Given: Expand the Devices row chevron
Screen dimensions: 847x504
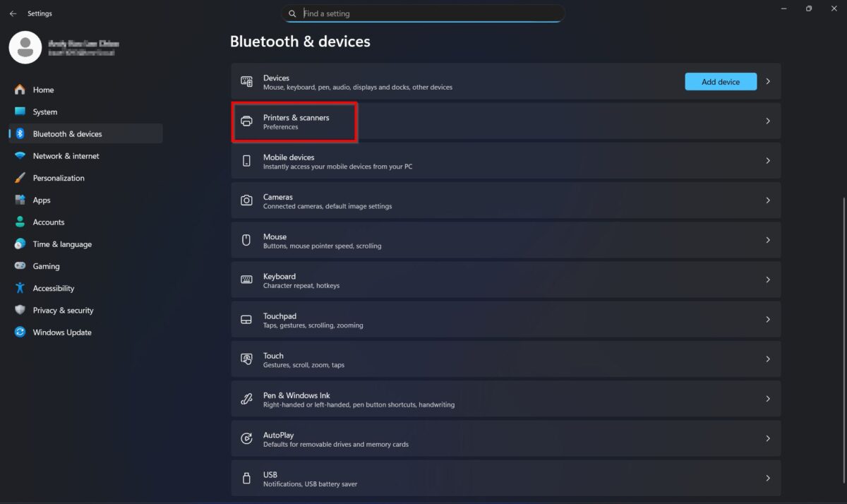Looking at the screenshot, I should point(768,82).
